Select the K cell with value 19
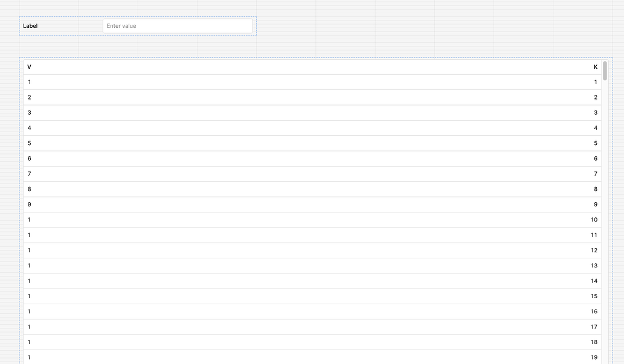This screenshot has width=624, height=364. click(594, 357)
